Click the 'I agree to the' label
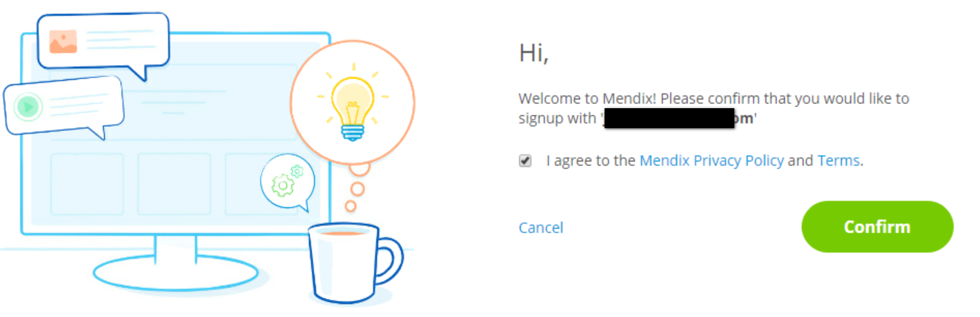 591,161
